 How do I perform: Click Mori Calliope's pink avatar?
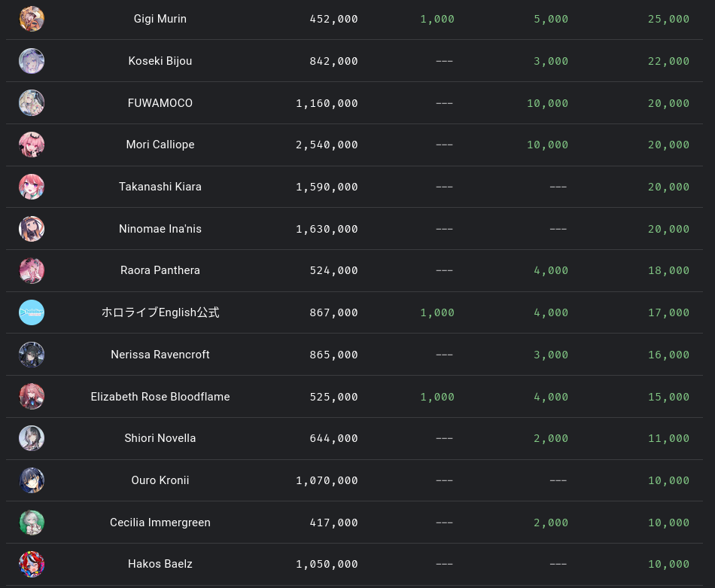tap(32, 145)
